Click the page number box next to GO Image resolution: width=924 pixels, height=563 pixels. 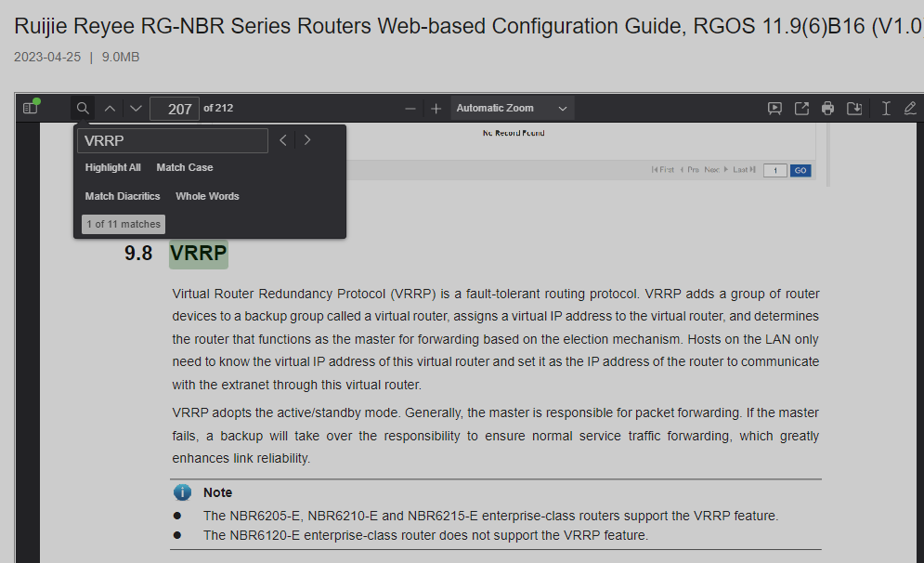(774, 170)
